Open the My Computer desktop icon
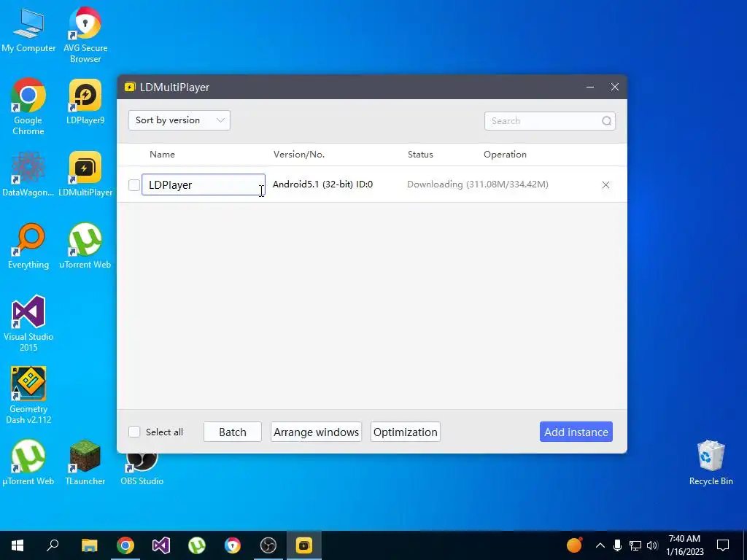This screenshot has height=560, width=747. coord(28,30)
